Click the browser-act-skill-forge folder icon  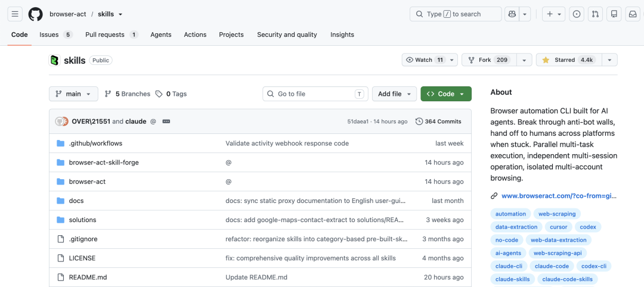point(61,163)
